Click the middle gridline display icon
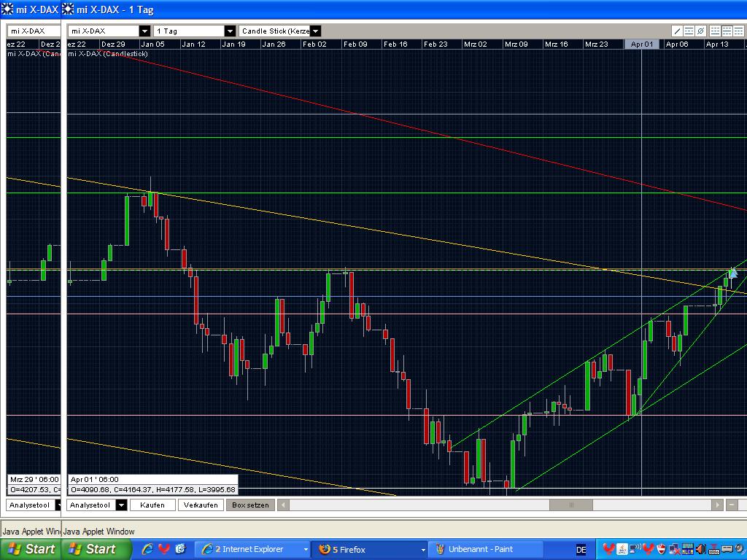This screenshot has height=560, width=747. coord(727,31)
